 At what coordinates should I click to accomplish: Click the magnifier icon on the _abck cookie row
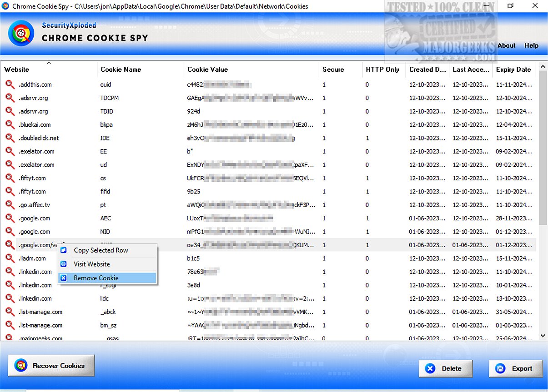[x=10, y=312]
